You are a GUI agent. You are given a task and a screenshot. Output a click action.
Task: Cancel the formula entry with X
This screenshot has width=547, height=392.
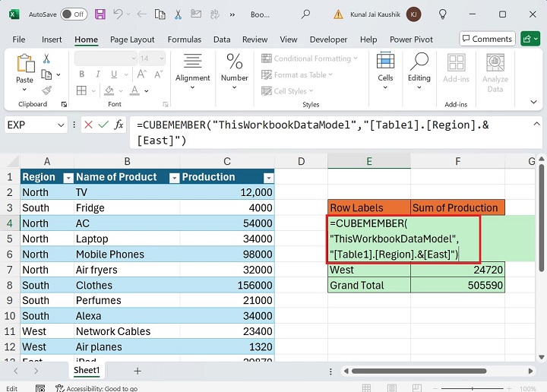click(x=88, y=125)
